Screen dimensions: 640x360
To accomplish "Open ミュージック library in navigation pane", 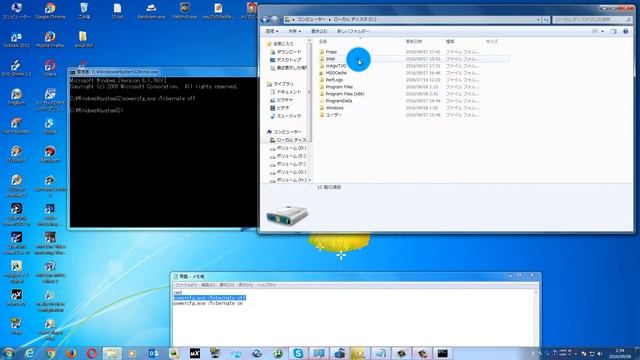I will tap(288, 116).
